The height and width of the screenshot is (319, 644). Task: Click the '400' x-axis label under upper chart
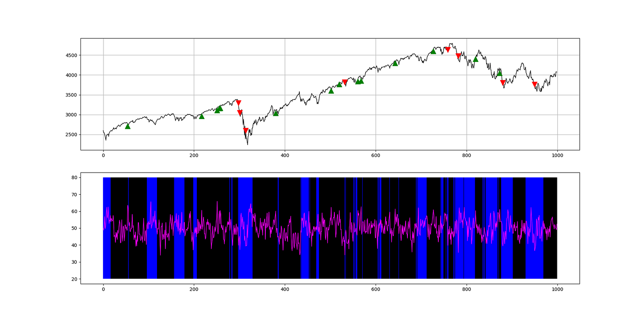285,156
